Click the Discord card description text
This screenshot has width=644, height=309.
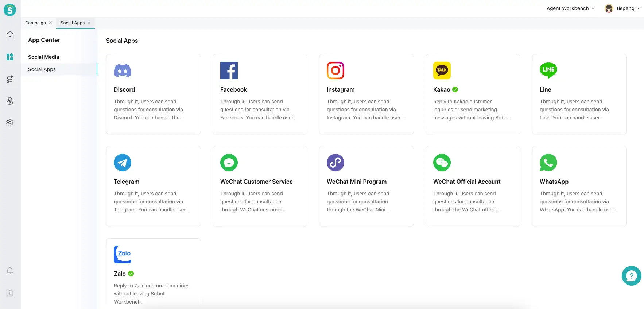(x=149, y=110)
